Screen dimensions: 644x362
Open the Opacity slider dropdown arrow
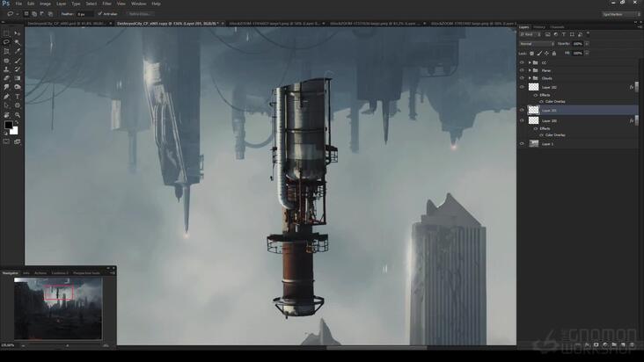tap(587, 44)
